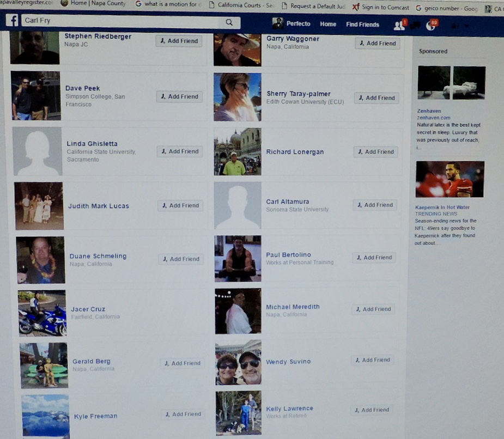Add Stephen Riedberger as friend
504x439 pixels.
179,41
